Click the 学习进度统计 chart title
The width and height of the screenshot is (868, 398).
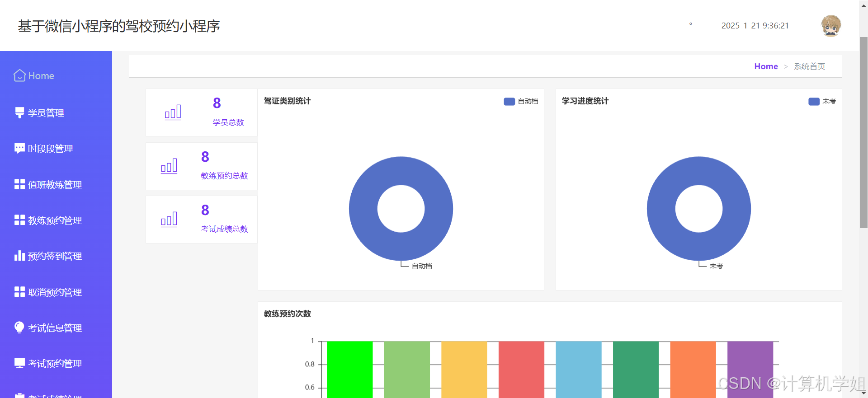pyautogui.click(x=585, y=101)
